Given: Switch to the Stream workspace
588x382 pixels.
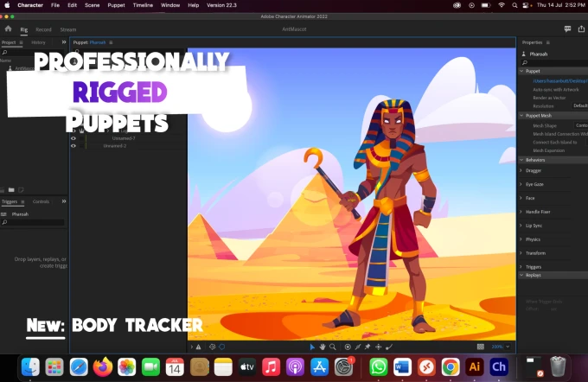Looking at the screenshot, I should tap(68, 29).
